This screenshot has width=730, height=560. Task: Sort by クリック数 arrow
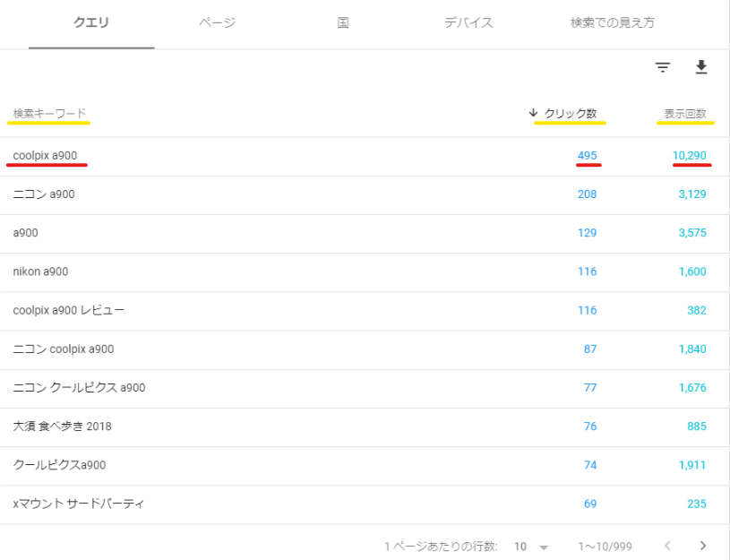point(533,113)
